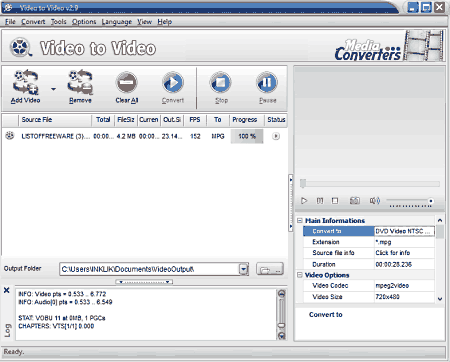The height and width of the screenshot is (362, 450).
Task: Collapse the Video Options section
Action: click(x=300, y=275)
